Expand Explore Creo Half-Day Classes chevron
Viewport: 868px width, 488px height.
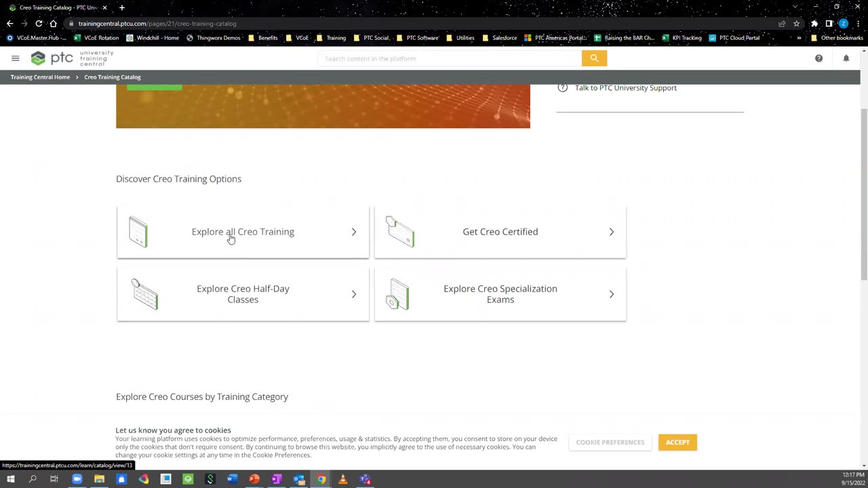354,294
